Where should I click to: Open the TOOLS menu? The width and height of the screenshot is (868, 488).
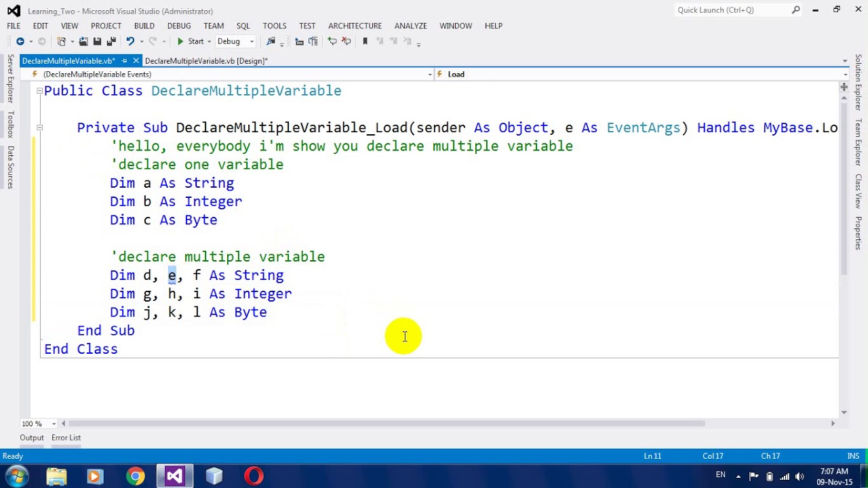(275, 26)
